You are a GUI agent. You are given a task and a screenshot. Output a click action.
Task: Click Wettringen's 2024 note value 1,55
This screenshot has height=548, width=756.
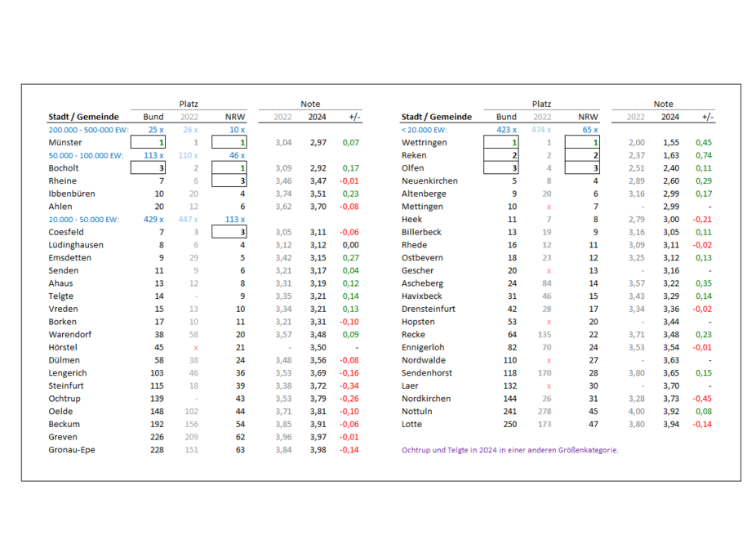point(670,143)
